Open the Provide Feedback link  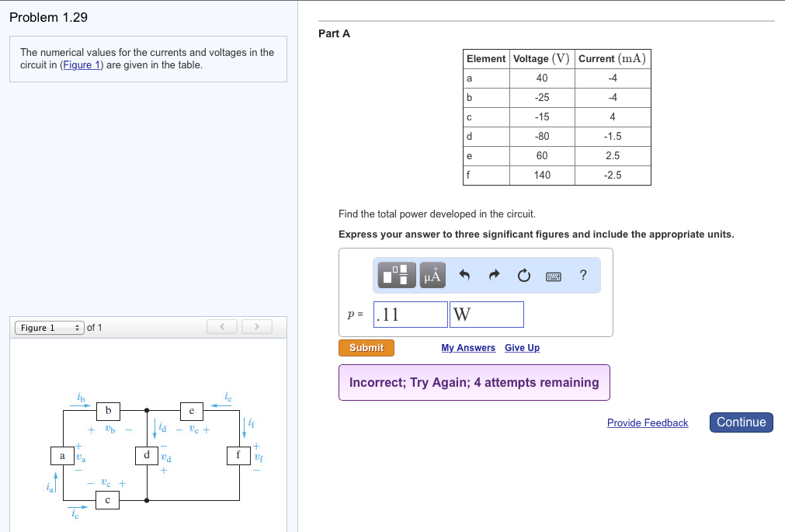[x=648, y=422]
